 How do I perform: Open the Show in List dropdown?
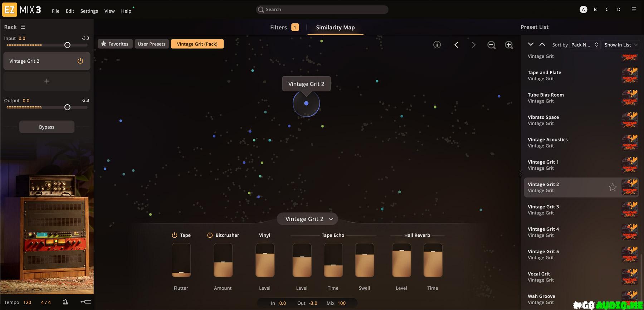tap(621, 45)
